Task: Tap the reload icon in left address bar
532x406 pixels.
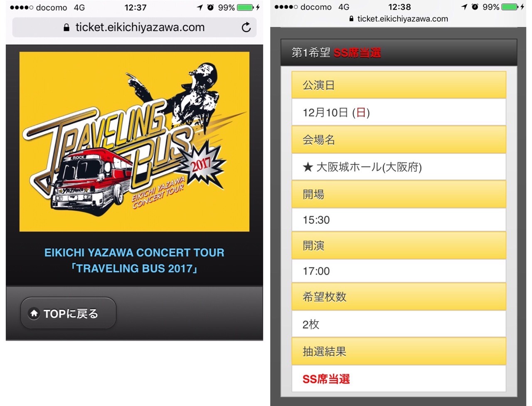Action: click(246, 27)
